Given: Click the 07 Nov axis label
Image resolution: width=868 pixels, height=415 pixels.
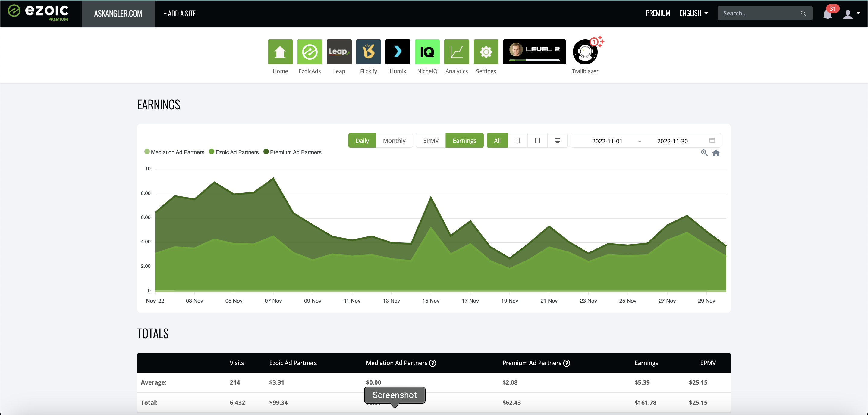Looking at the screenshot, I should [273, 301].
